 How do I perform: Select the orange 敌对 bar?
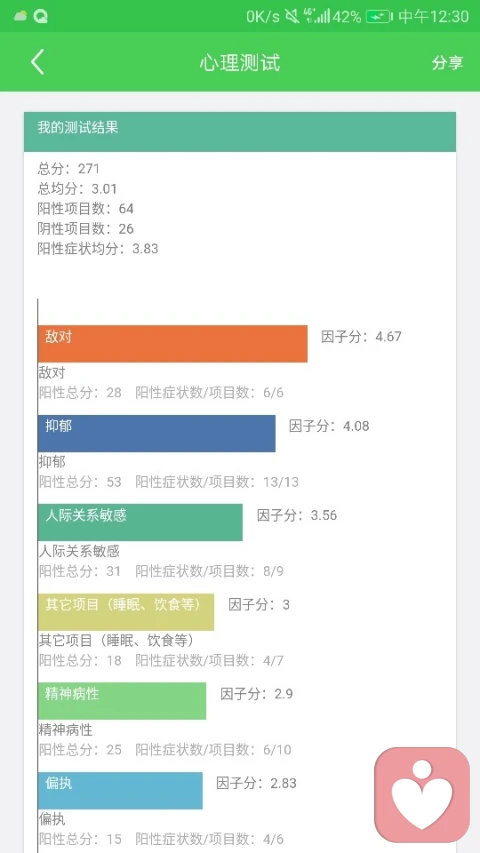[173, 344]
